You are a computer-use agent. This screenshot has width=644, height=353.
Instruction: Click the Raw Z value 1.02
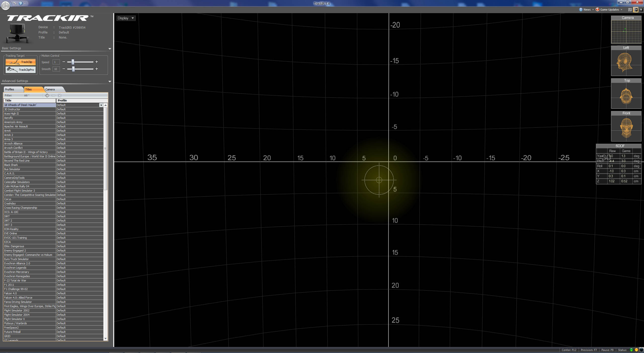pyautogui.click(x=612, y=181)
